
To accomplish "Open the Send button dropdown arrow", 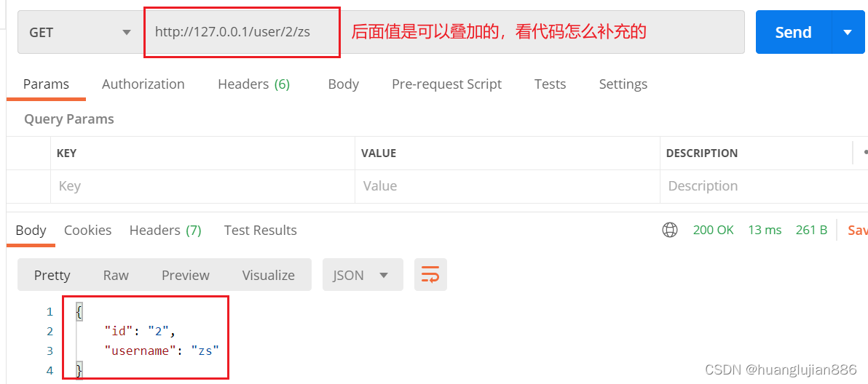I will tap(848, 32).
